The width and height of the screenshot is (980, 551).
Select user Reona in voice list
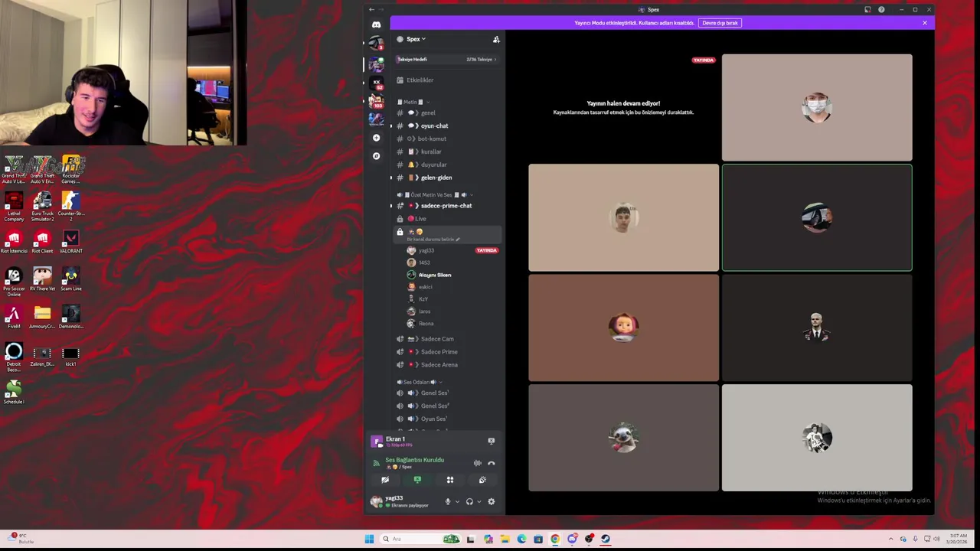coord(452,324)
